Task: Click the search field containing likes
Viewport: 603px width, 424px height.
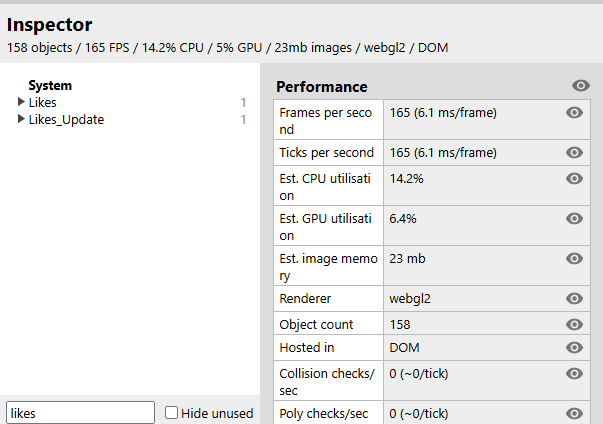Action: (80, 413)
